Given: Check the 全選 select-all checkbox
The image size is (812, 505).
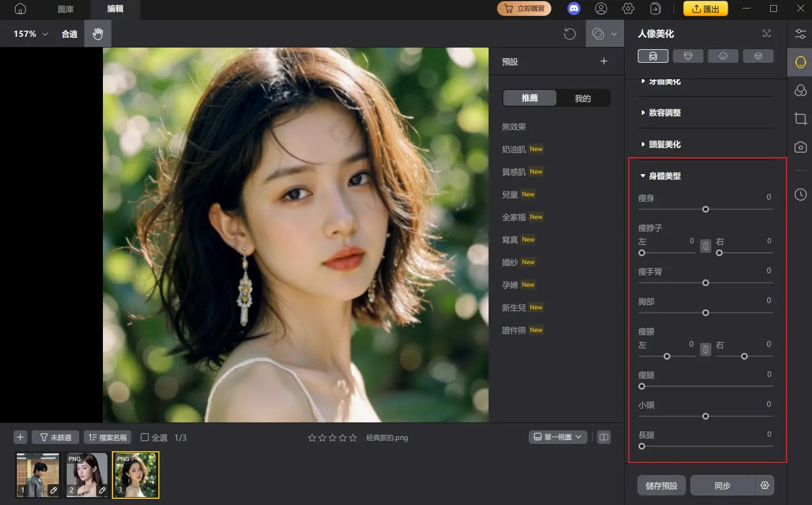Looking at the screenshot, I should click(x=144, y=437).
